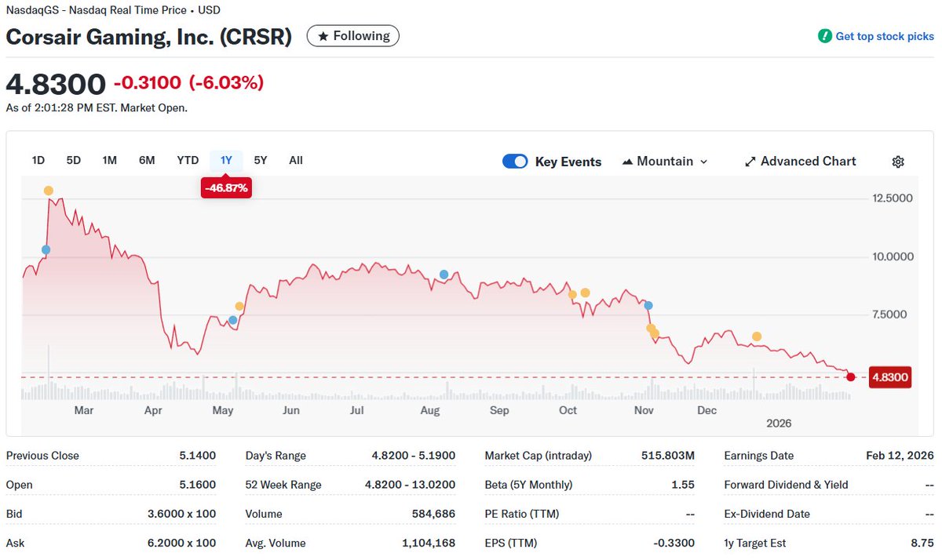Click the red 4.8300 chart price label
Viewport: 942px width, 560px height.
(x=890, y=378)
